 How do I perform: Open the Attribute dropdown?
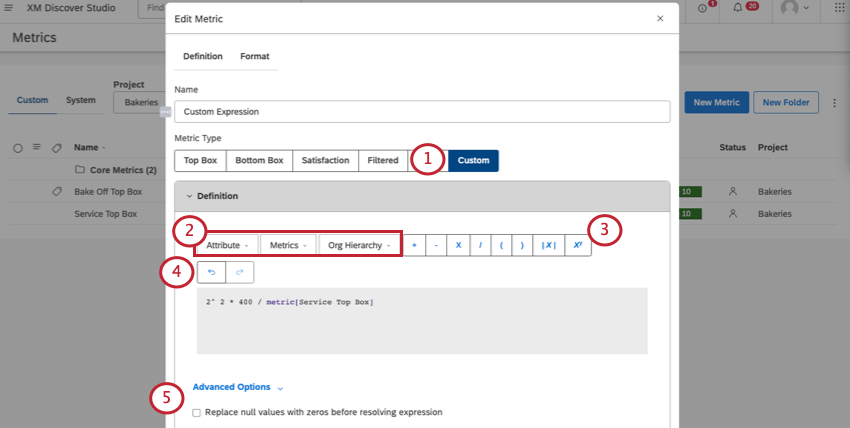pos(227,245)
